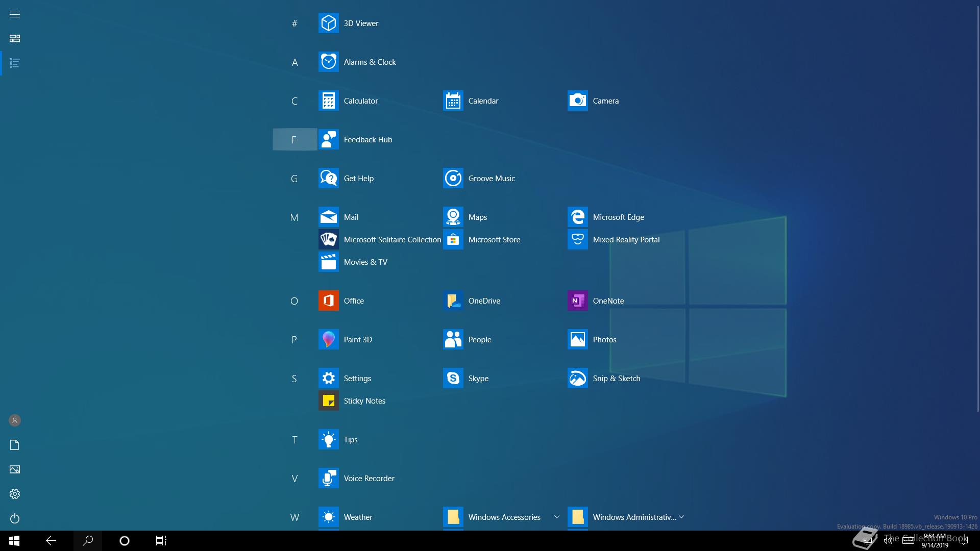This screenshot has height=551, width=980.
Task: Launch Voice Recorder icon
Action: click(328, 478)
